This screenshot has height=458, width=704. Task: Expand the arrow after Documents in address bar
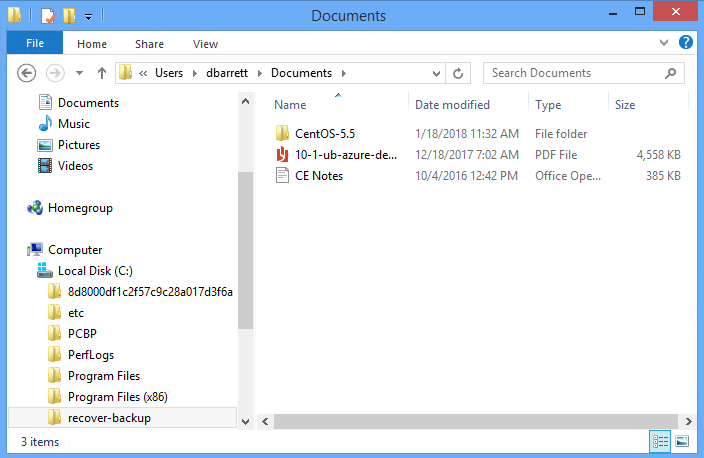tap(343, 73)
